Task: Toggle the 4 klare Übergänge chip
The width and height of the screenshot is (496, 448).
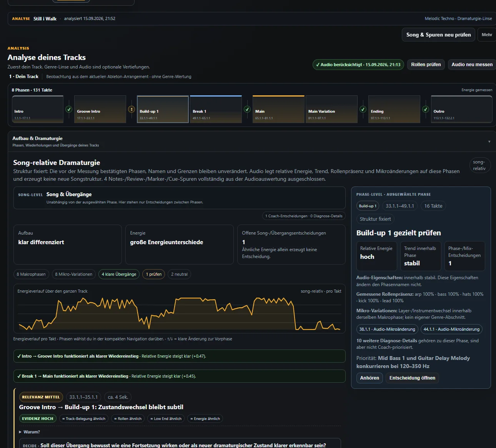Action: point(119,274)
